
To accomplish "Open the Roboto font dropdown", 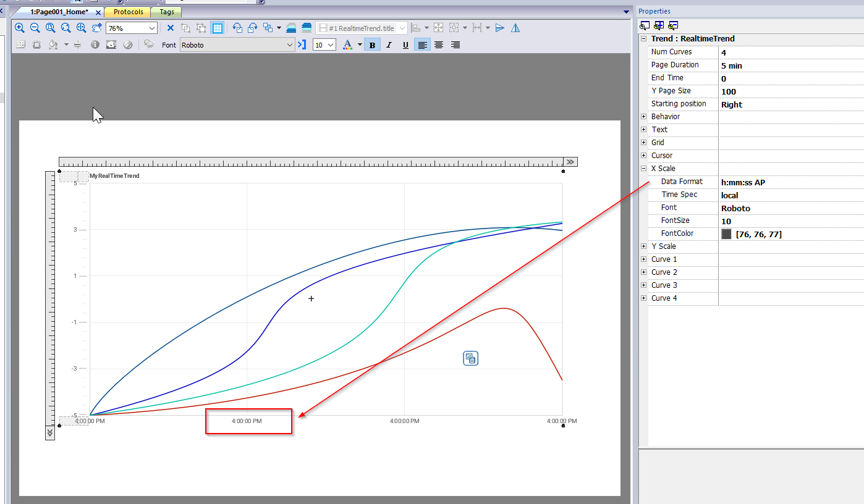I will tap(290, 44).
